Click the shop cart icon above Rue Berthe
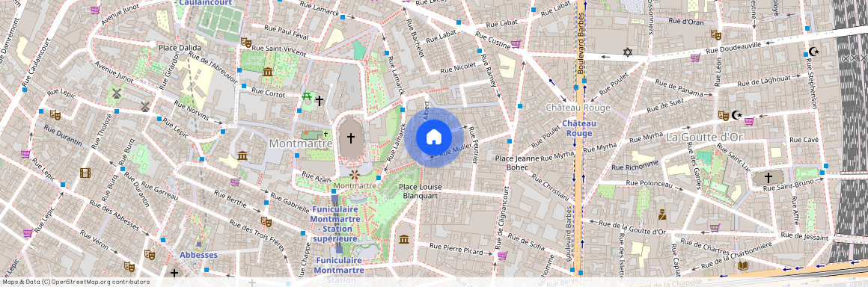The height and width of the screenshot is (287, 868). (x=235, y=182)
